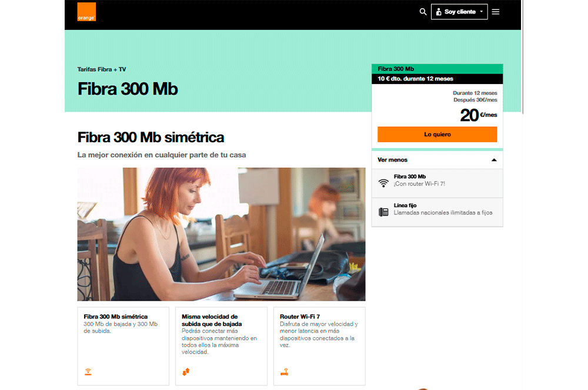
Task: Click the person icon inside Soy cliente
Action: pos(438,11)
